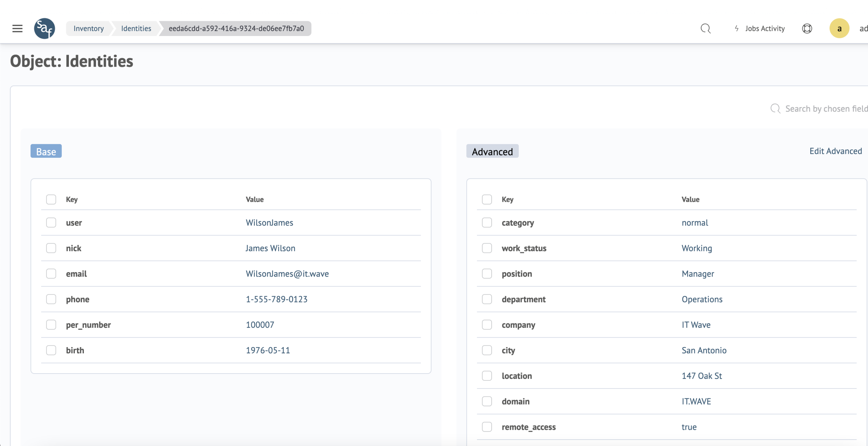The image size is (868, 446).
Task: Click the Jobs Activity lightning icon
Action: 737,29
